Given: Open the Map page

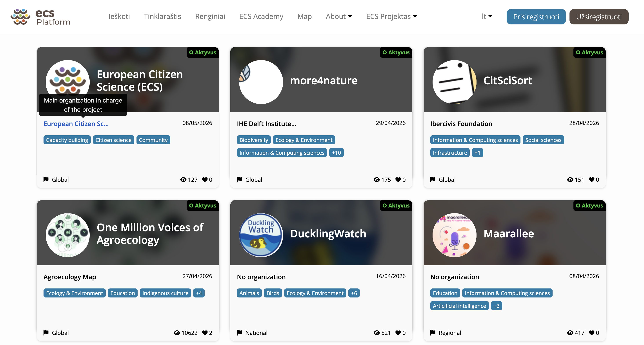Looking at the screenshot, I should point(304,17).
